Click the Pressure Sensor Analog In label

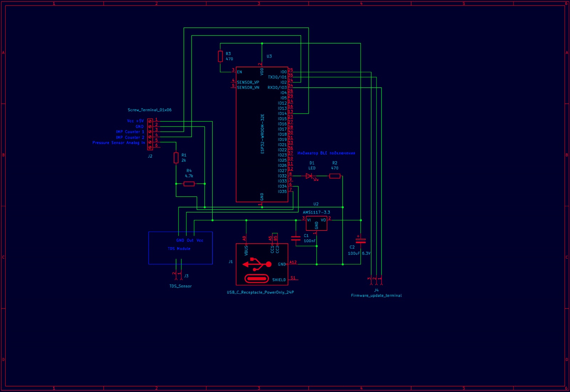click(x=119, y=143)
